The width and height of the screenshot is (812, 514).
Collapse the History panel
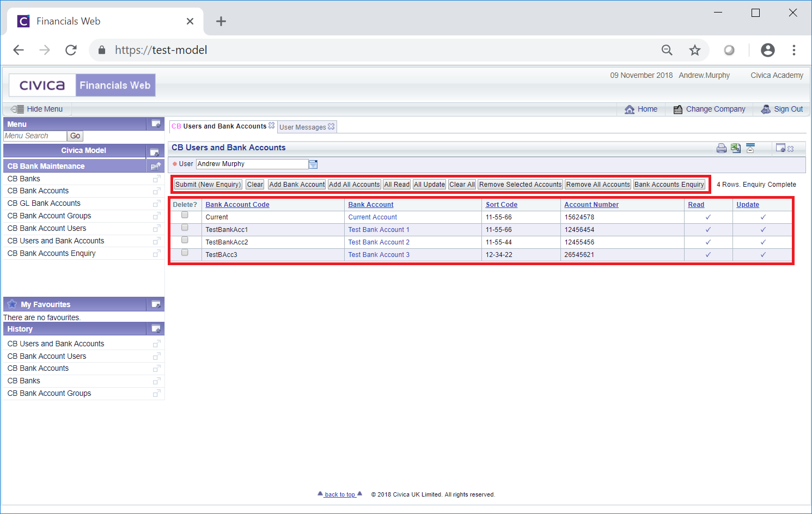[156, 329]
